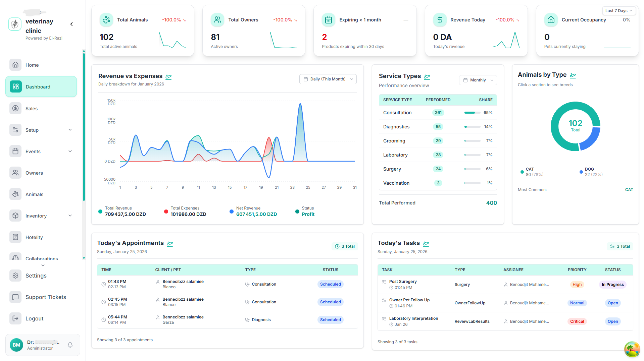Click the Critical priority badge
Viewport: 644px width, 361px height.
(577, 321)
